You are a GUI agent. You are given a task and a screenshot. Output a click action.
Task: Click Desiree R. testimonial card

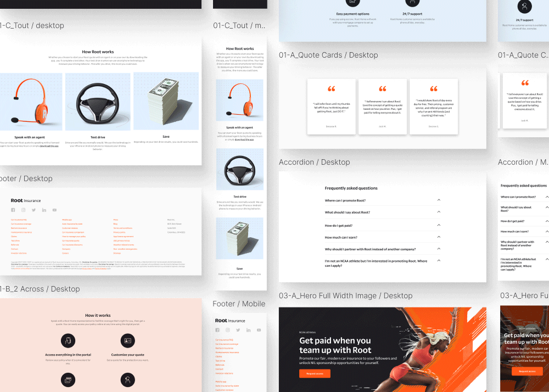pyautogui.click(x=331, y=107)
